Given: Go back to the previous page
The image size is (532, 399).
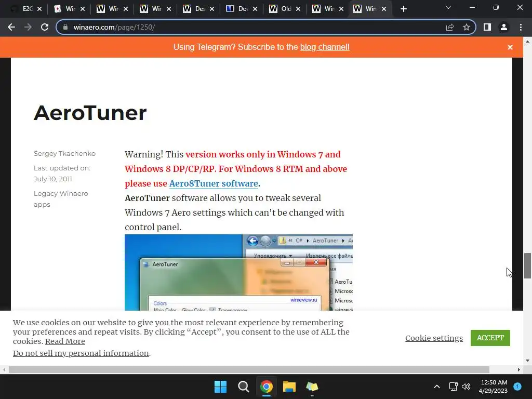Looking at the screenshot, I should pos(11,27).
